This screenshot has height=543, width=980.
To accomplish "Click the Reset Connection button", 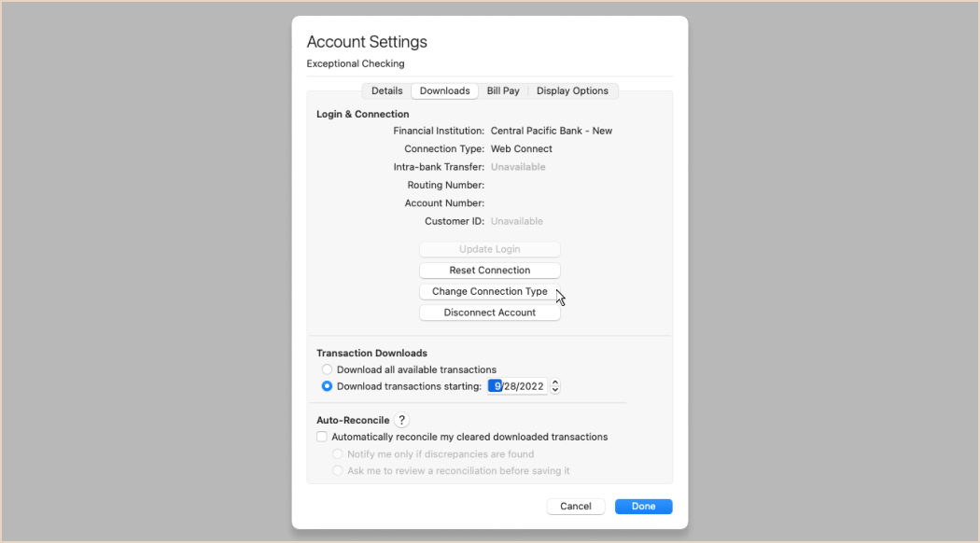I will coord(490,270).
